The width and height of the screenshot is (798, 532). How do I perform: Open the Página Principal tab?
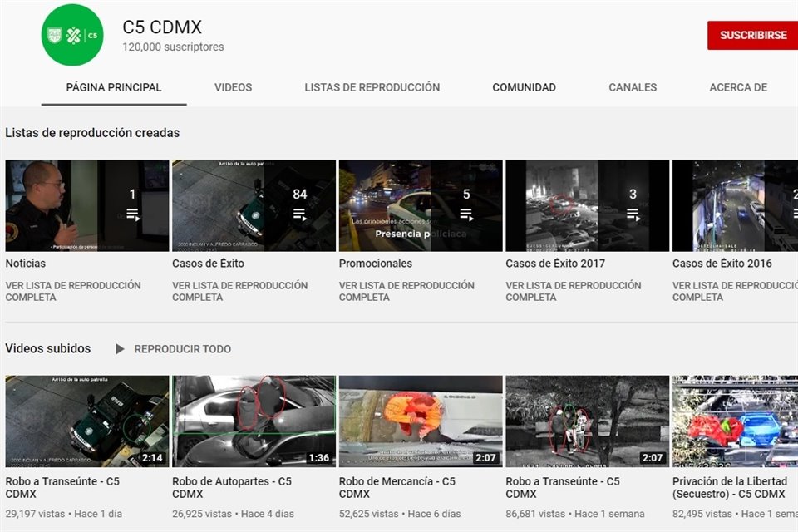point(114,87)
